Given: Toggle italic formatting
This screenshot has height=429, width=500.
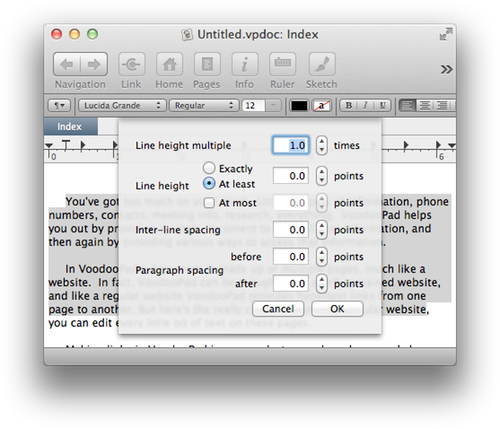Looking at the screenshot, I should 366,106.
